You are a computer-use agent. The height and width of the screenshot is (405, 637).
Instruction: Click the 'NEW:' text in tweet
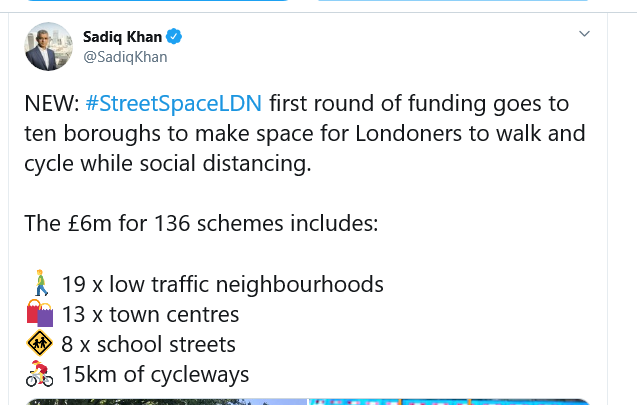(x=52, y=104)
